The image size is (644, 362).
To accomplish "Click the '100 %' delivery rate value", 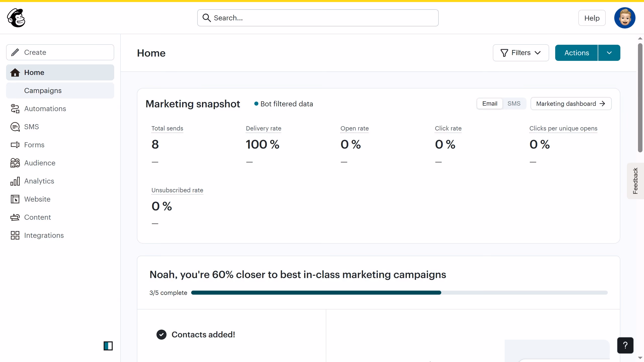I will (262, 144).
